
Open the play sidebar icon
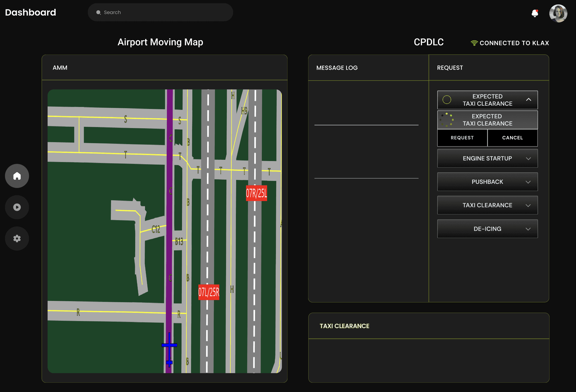pyautogui.click(x=17, y=207)
